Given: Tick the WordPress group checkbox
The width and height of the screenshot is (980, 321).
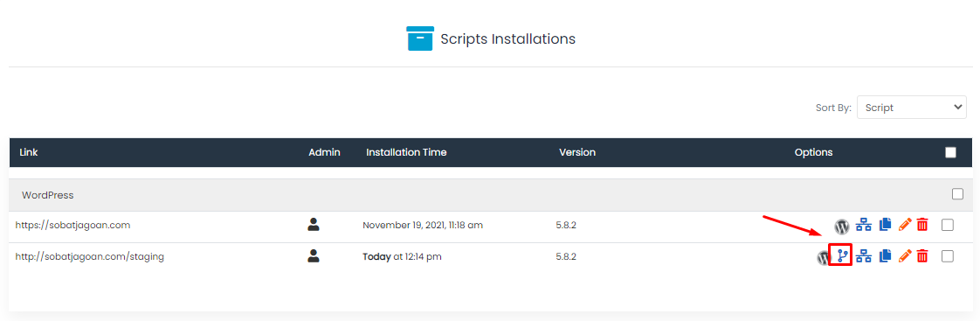Looking at the screenshot, I should (957, 194).
